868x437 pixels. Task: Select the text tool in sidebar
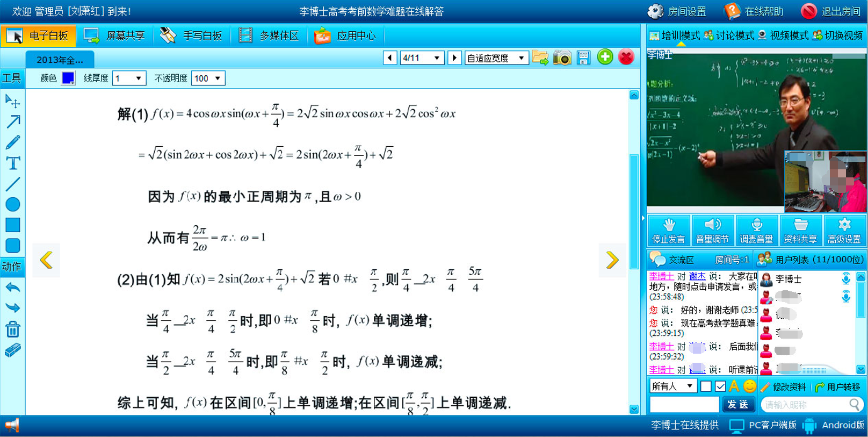13,163
